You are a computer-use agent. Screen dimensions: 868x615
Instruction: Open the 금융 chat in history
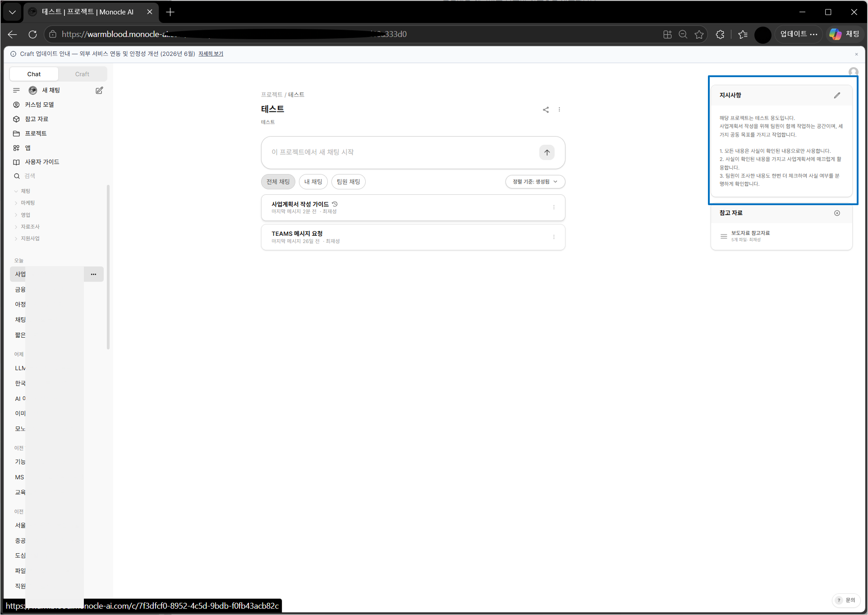20,289
